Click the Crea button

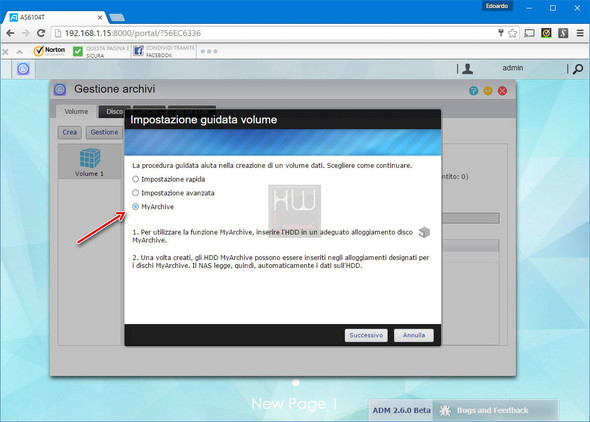pyautogui.click(x=70, y=132)
